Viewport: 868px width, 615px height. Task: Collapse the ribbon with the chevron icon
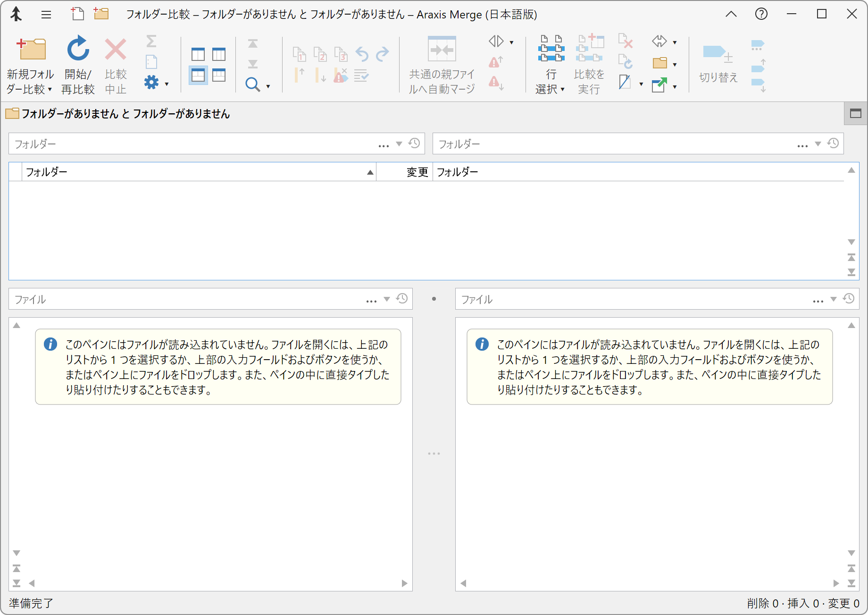(x=731, y=14)
